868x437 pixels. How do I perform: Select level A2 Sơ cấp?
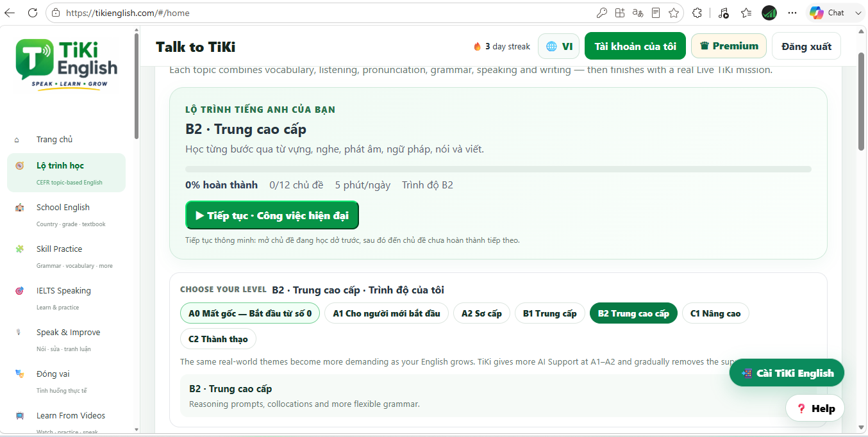tap(481, 313)
